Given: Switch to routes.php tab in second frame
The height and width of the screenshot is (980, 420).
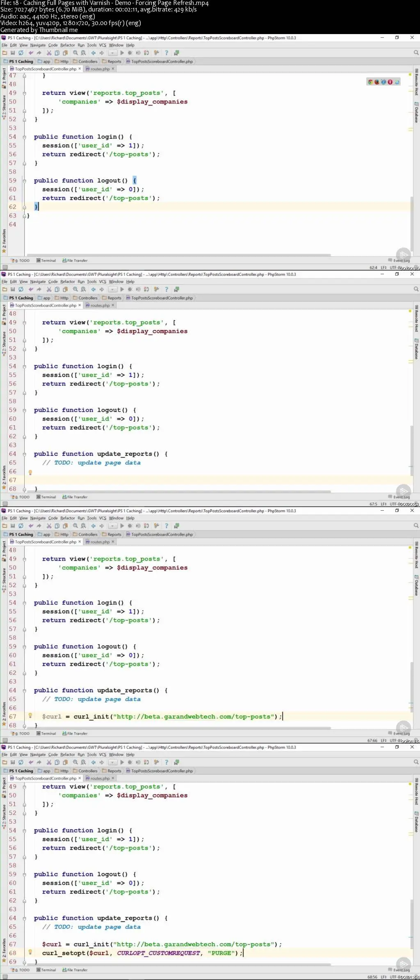Looking at the screenshot, I should (x=100, y=305).
